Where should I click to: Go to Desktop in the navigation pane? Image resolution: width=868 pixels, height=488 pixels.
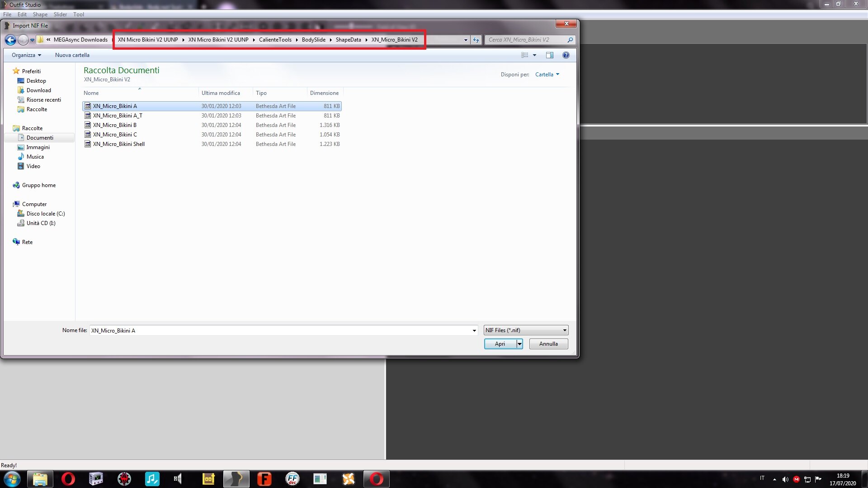[32, 81]
